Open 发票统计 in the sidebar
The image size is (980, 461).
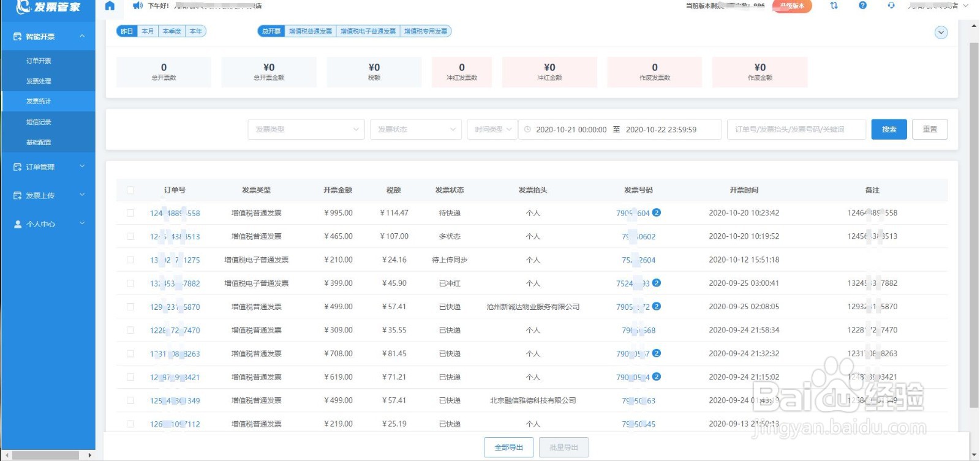(x=48, y=101)
